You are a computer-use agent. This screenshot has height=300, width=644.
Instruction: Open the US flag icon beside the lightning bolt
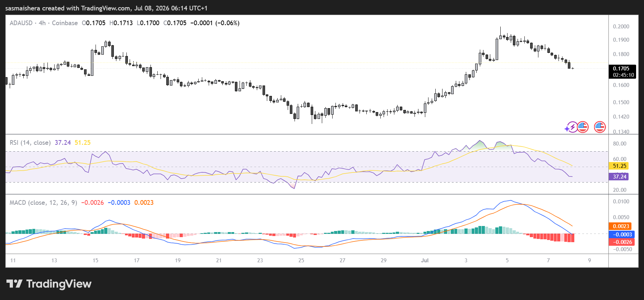583,127
